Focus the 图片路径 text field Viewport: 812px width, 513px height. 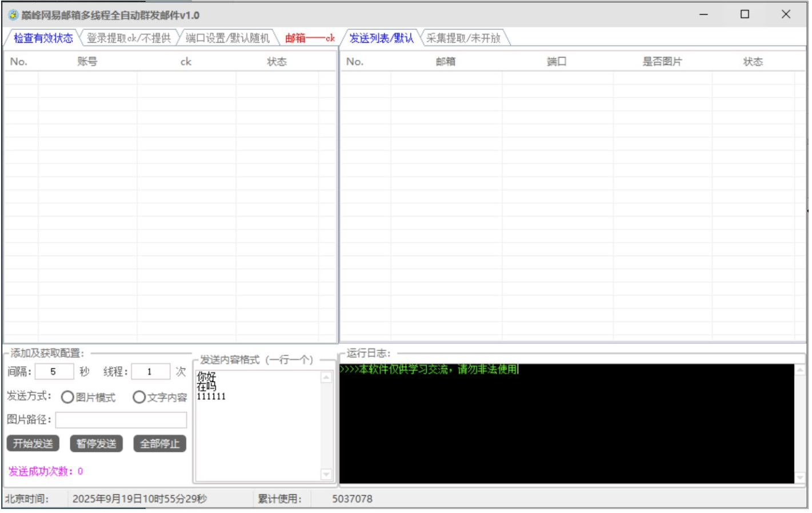[x=121, y=420]
